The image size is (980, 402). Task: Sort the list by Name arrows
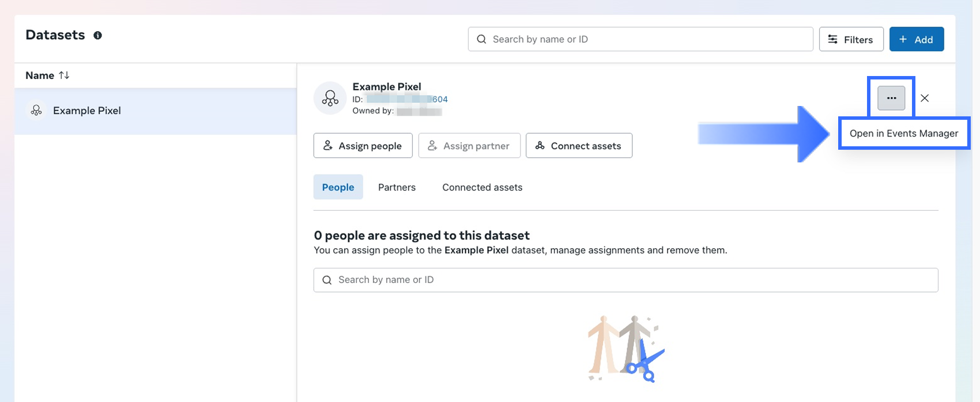pos(64,75)
